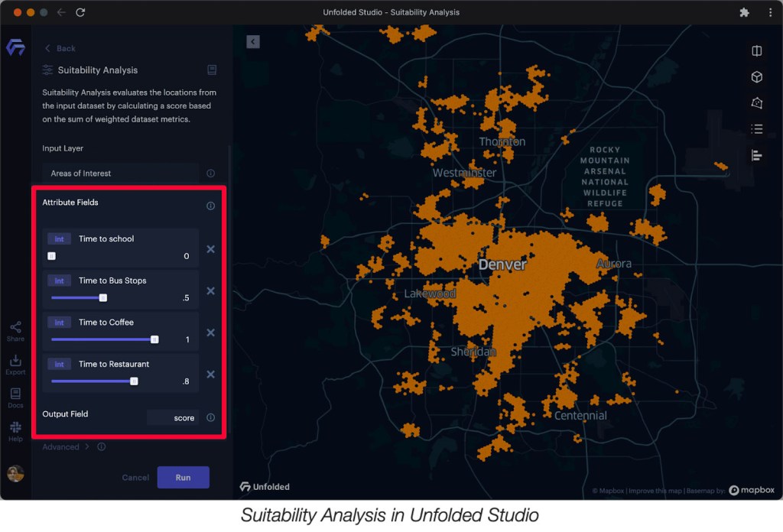Screen dimensions: 783x532
Task: Expand the Advanced settings section
Action: tap(66, 446)
